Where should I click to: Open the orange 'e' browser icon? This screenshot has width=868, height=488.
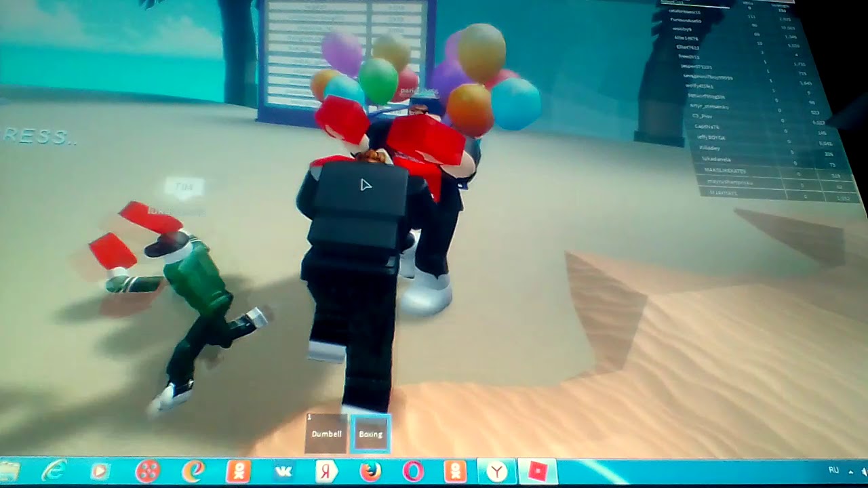tap(193, 472)
